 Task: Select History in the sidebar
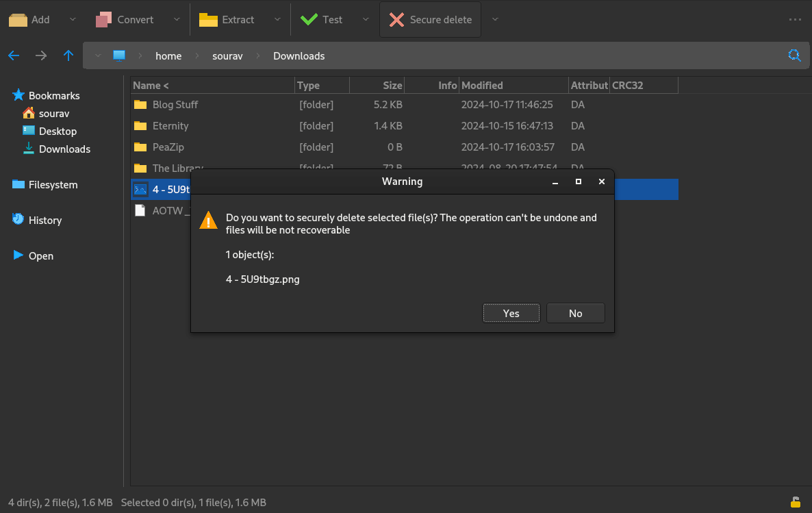45,221
